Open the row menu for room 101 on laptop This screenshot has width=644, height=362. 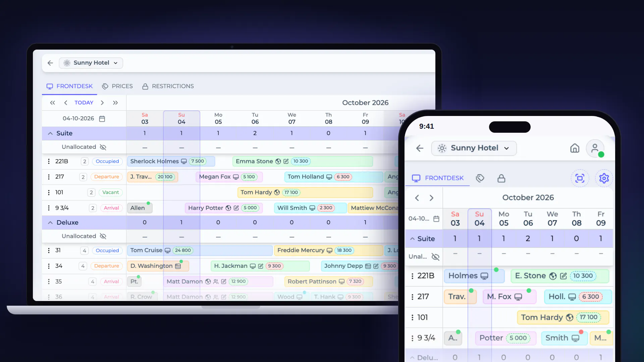[49, 192]
